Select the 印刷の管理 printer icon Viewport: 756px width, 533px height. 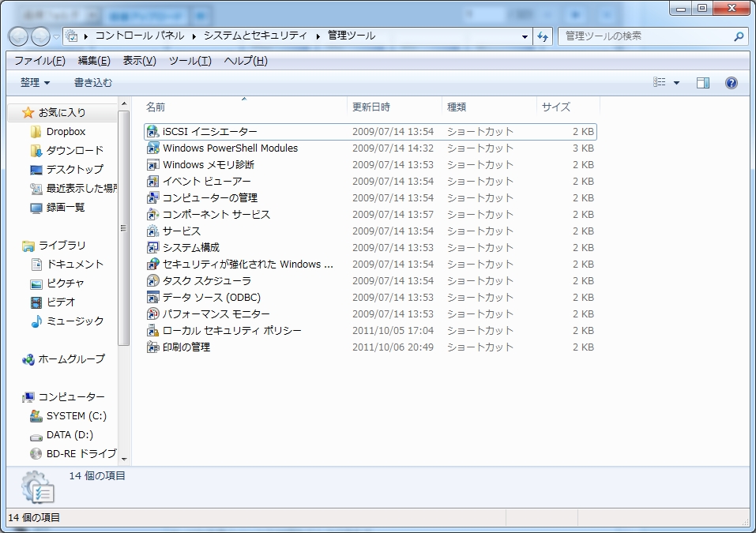(x=152, y=347)
